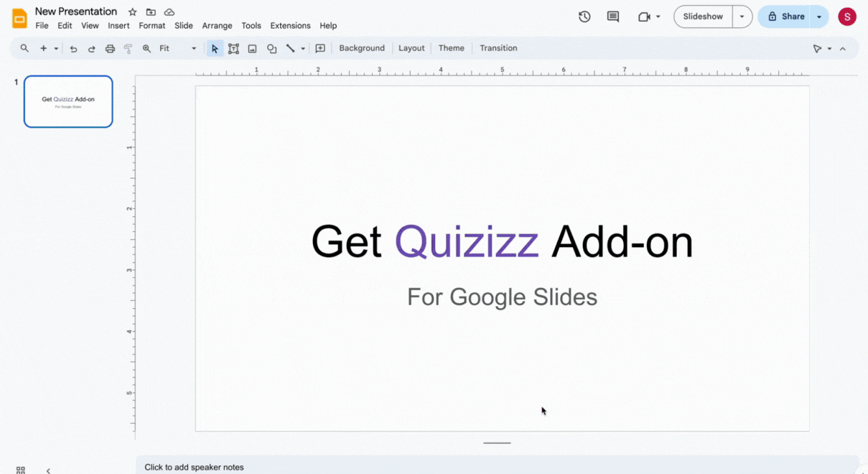The image size is (868, 474).
Task: Open the Theme panel
Action: point(452,48)
